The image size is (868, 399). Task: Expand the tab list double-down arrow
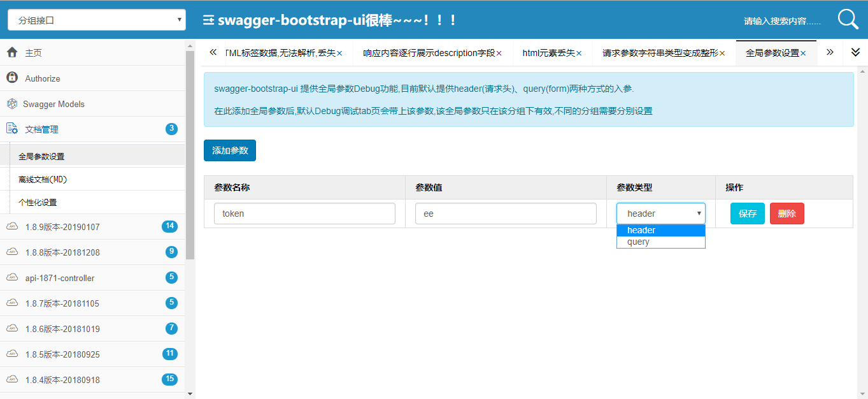coord(855,52)
